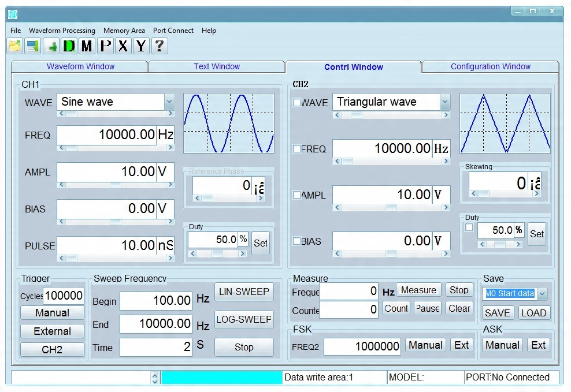Click the question mark help icon
This screenshot has height=392, width=571.
point(159,46)
